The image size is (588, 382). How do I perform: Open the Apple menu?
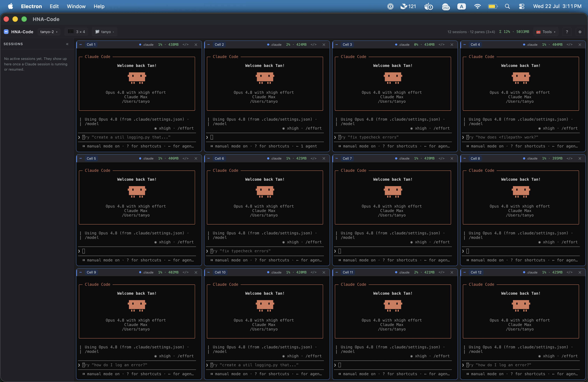click(10, 6)
